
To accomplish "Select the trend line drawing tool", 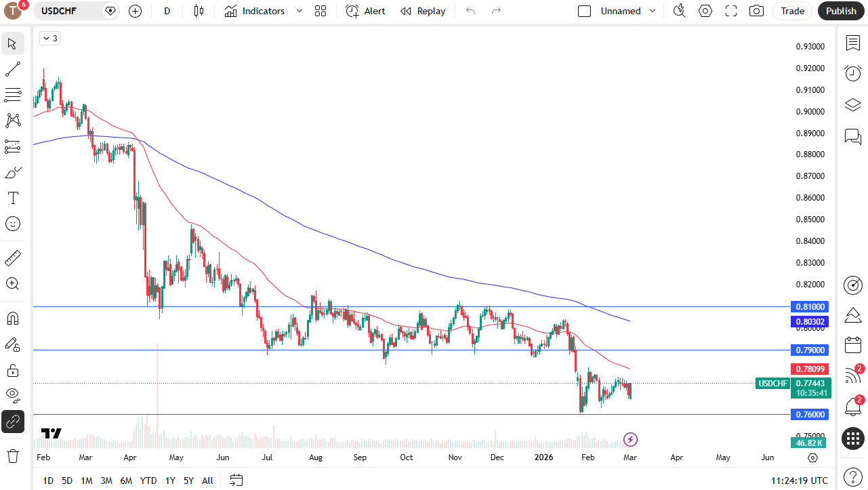I will tap(12, 69).
